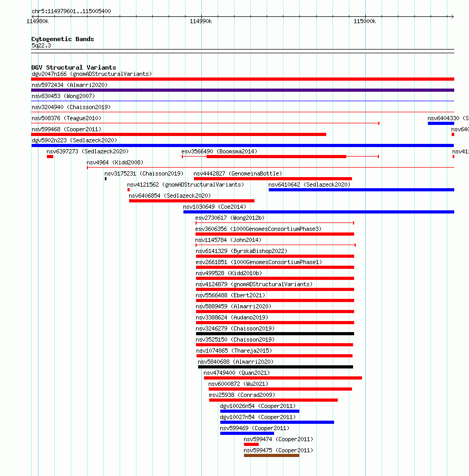Image resolution: width=469 pixels, height=476 pixels.
Task: Select the dgv10027n54 Cooper2011 blue bar
Action: 277,422
